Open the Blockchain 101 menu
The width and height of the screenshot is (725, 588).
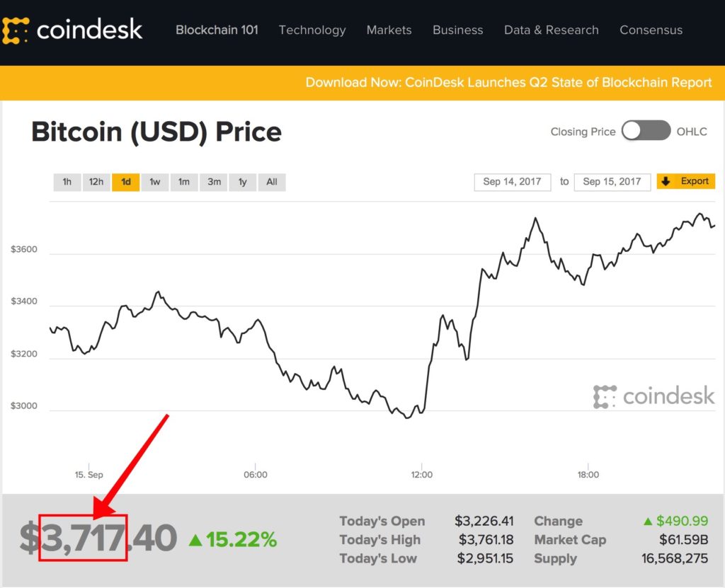click(x=217, y=30)
